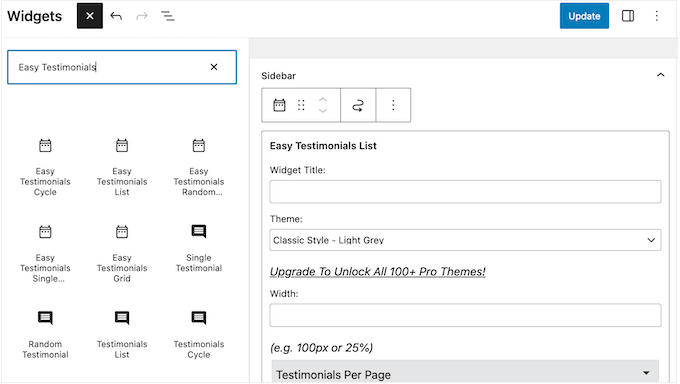Image resolution: width=680 pixels, height=384 pixels.
Task: Insert the Easy Testimonials Random widget
Action: tap(199, 167)
